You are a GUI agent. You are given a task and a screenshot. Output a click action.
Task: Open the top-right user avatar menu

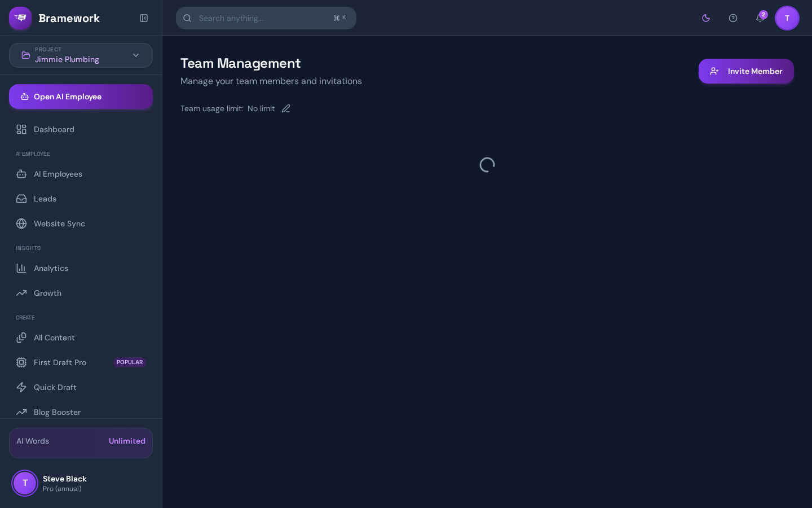pos(787,18)
